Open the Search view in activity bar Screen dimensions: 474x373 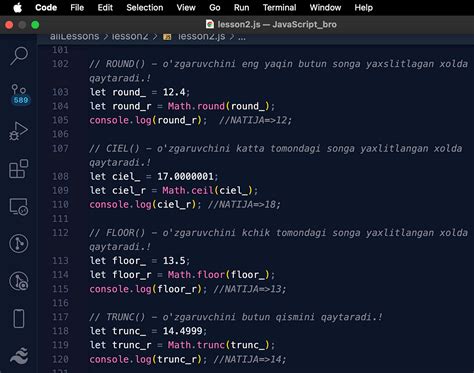19,56
